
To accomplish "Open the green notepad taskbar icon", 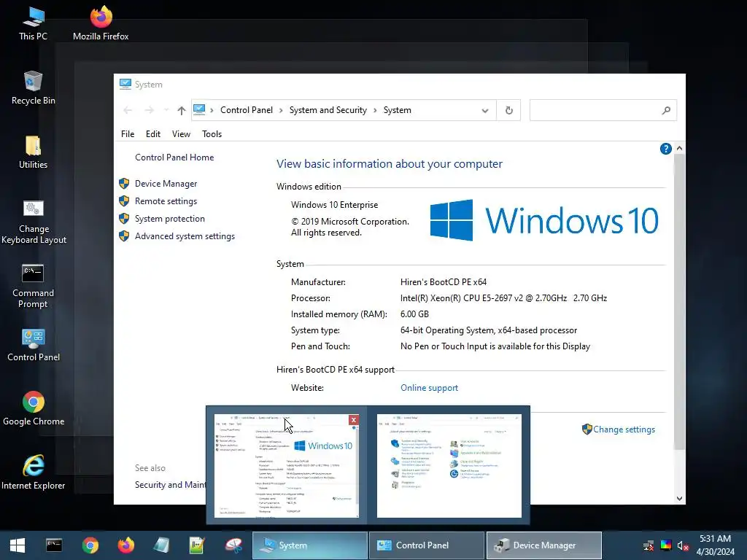I will click(x=197, y=545).
